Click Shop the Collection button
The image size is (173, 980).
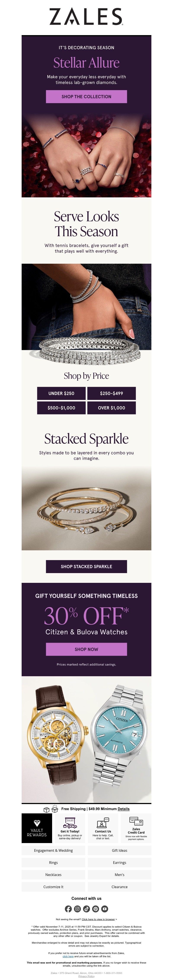86,97
